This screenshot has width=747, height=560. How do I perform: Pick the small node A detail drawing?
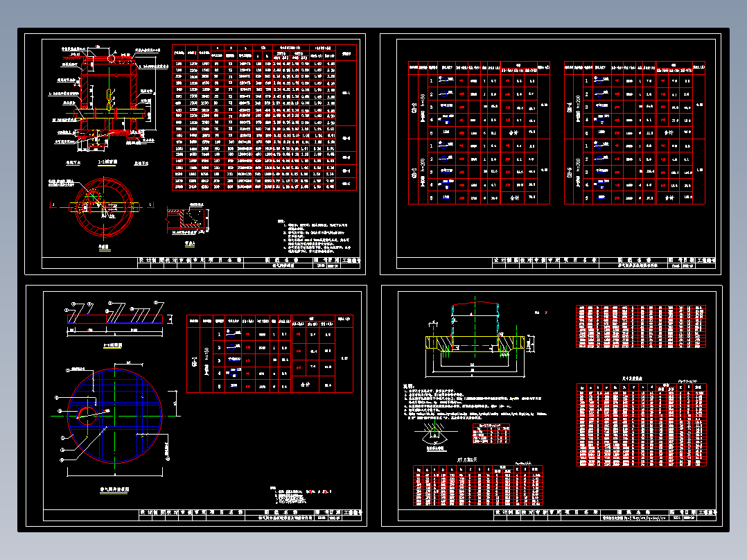point(188,220)
